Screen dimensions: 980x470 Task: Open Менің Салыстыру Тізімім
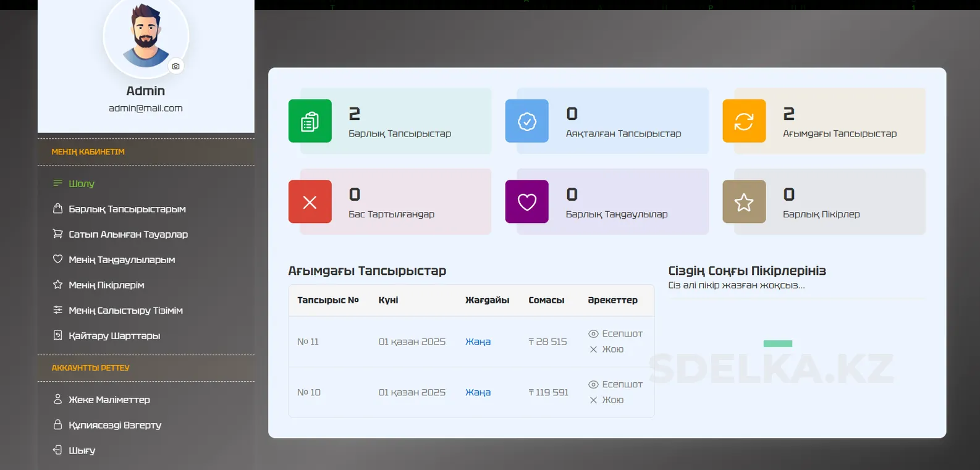(125, 310)
